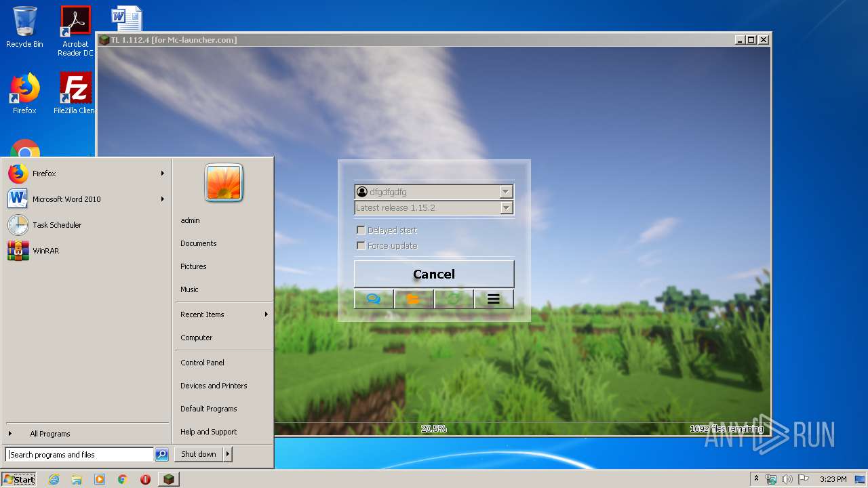The width and height of the screenshot is (868, 488).
Task: Toggle the Delayed start checkbox
Action: tap(361, 230)
